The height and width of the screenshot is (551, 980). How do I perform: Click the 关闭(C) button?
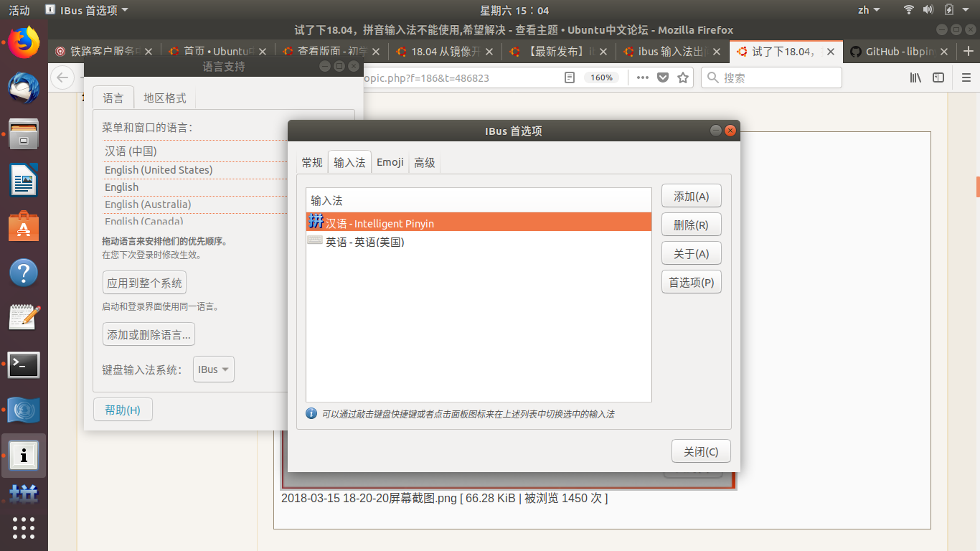701,451
